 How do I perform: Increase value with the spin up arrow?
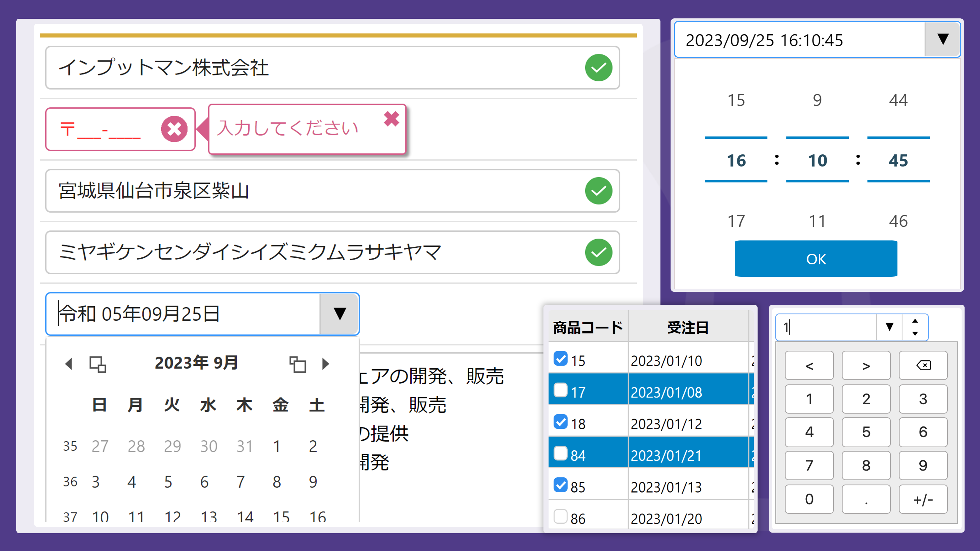click(915, 321)
